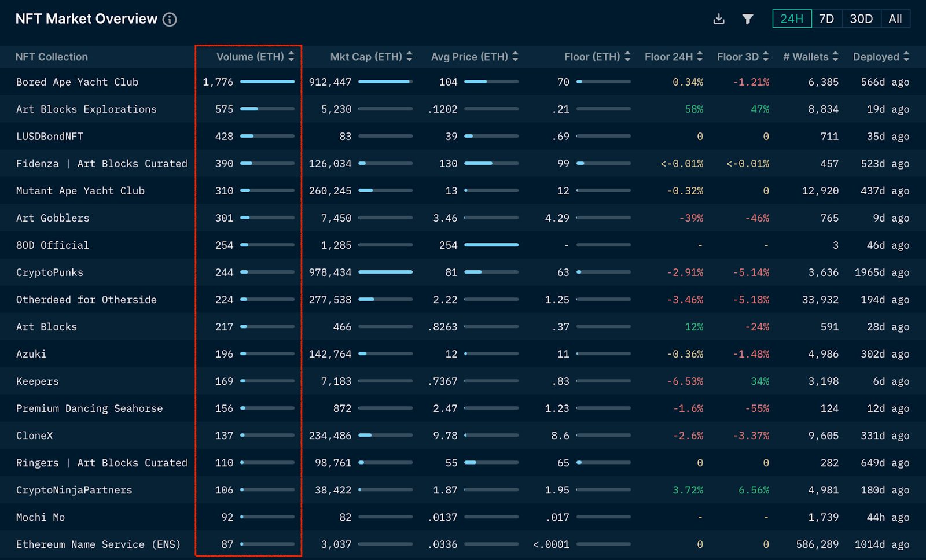The image size is (926, 560).
Task: Click the Mkt Cap (ETH) header label
Action: click(x=366, y=57)
